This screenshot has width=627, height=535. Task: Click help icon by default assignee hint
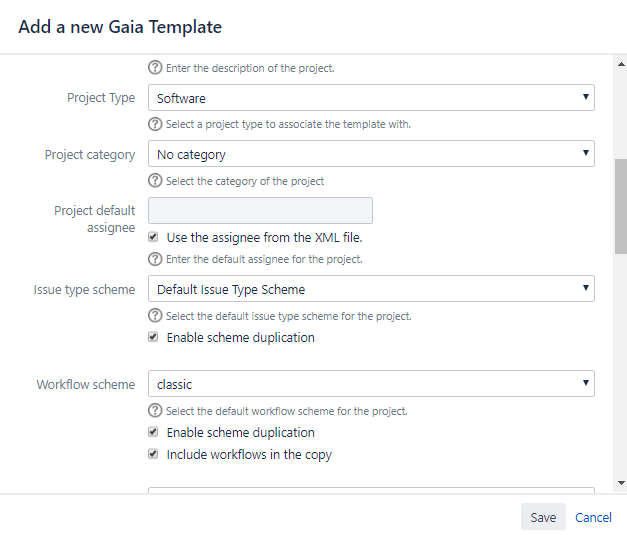(x=155, y=259)
